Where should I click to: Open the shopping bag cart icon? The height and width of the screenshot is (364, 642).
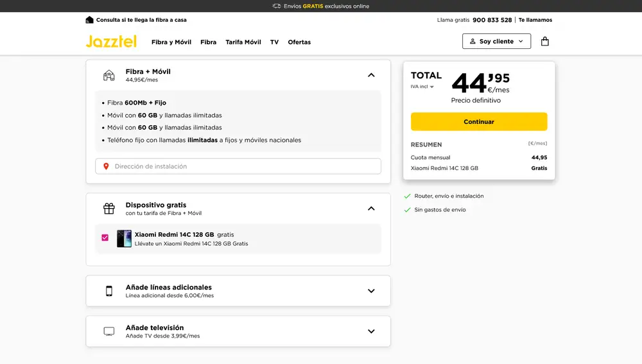(x=544, y=41)
